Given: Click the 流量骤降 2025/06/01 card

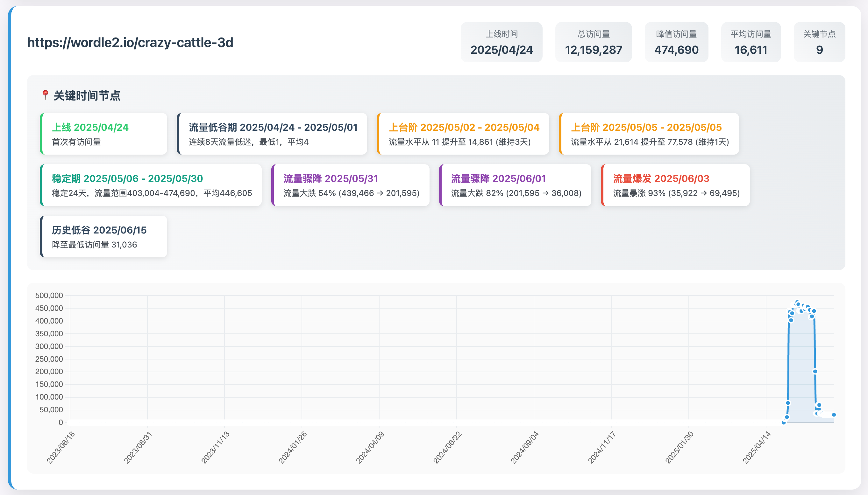Looking at the screenshot, I should click(515, 185).
